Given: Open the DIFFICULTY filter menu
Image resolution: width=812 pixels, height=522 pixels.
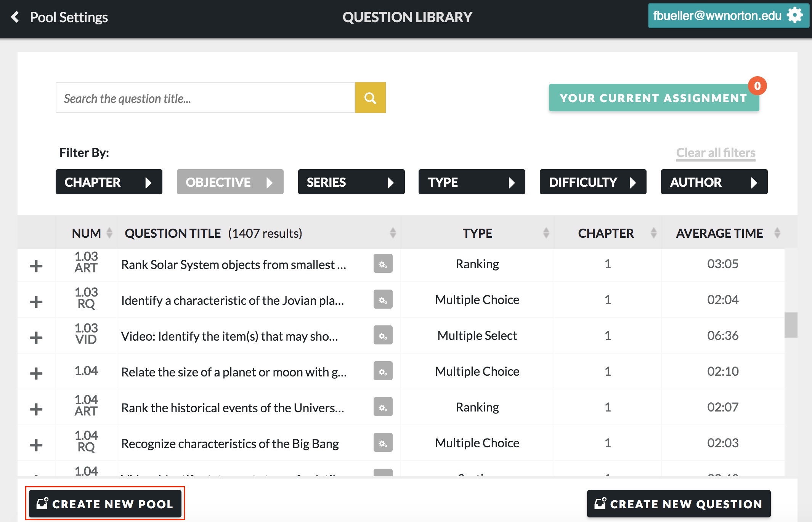Looking at the screenshot, I should click(592, 182).
